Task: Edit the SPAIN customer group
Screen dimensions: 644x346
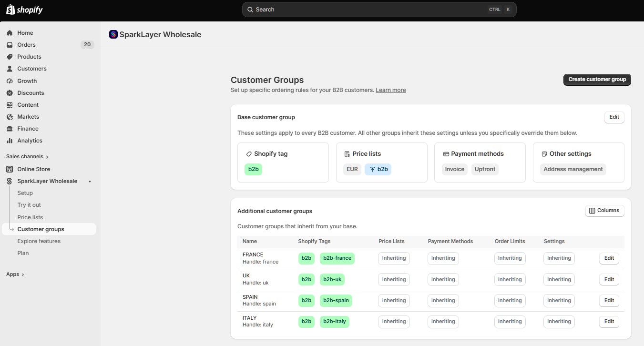Action: coord(609,300)
